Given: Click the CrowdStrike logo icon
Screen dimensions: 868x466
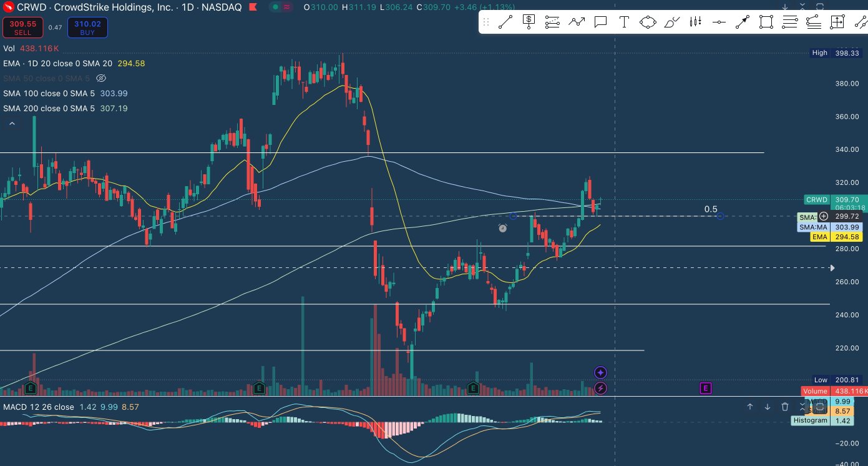Looking at the screenshot, I should (x=9, y=7).
